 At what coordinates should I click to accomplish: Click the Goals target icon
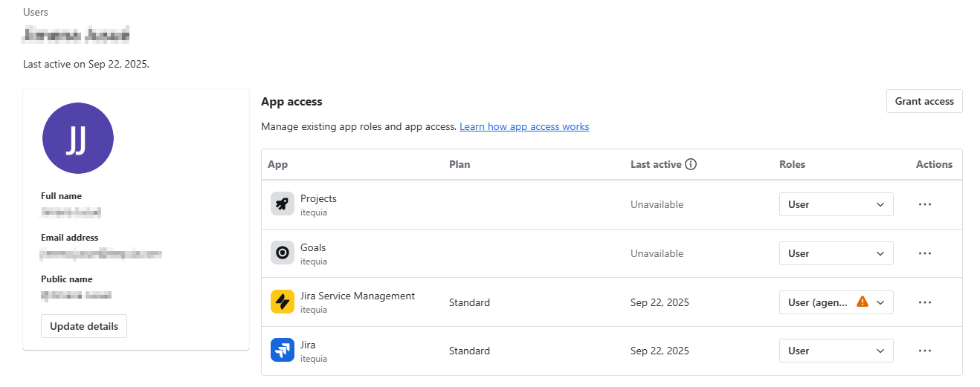point(283,253)
